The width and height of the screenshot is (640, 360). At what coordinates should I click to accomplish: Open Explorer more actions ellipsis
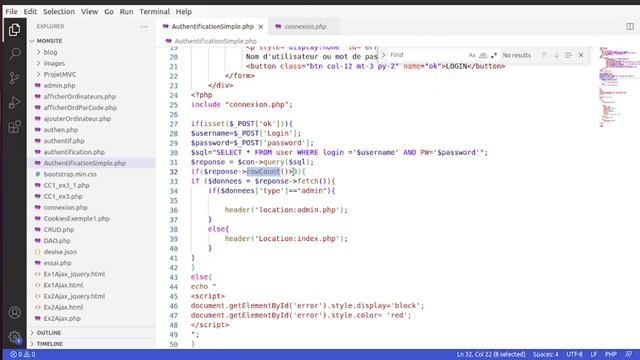coord(144,27)
